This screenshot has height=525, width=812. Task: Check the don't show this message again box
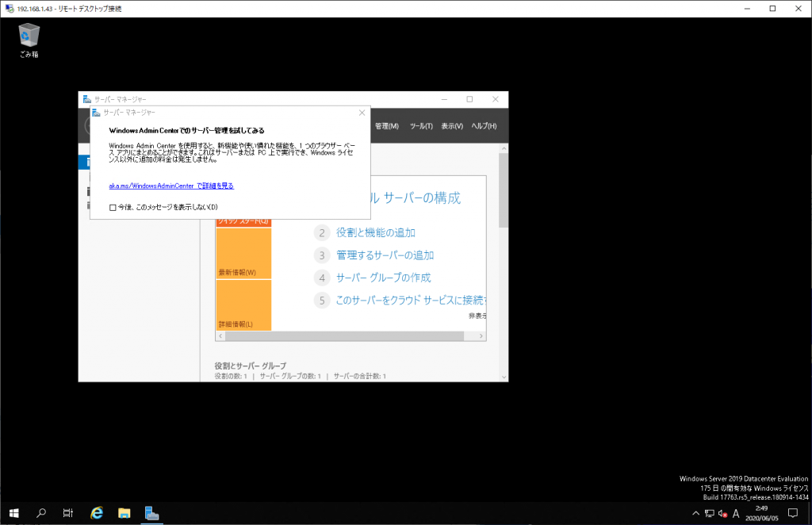coord(113,207)
